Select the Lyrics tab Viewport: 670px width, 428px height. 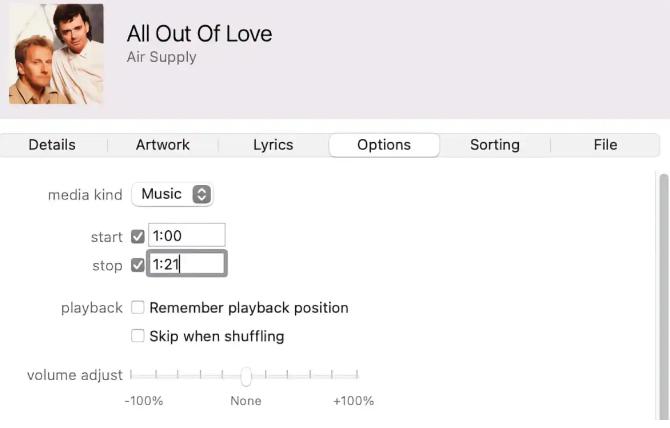[273, 145]
